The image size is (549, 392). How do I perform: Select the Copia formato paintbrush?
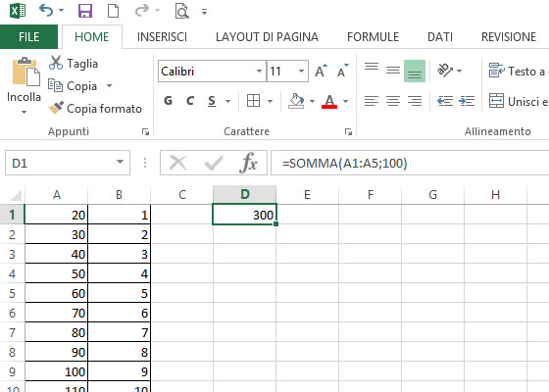click(x=56, y=108)
